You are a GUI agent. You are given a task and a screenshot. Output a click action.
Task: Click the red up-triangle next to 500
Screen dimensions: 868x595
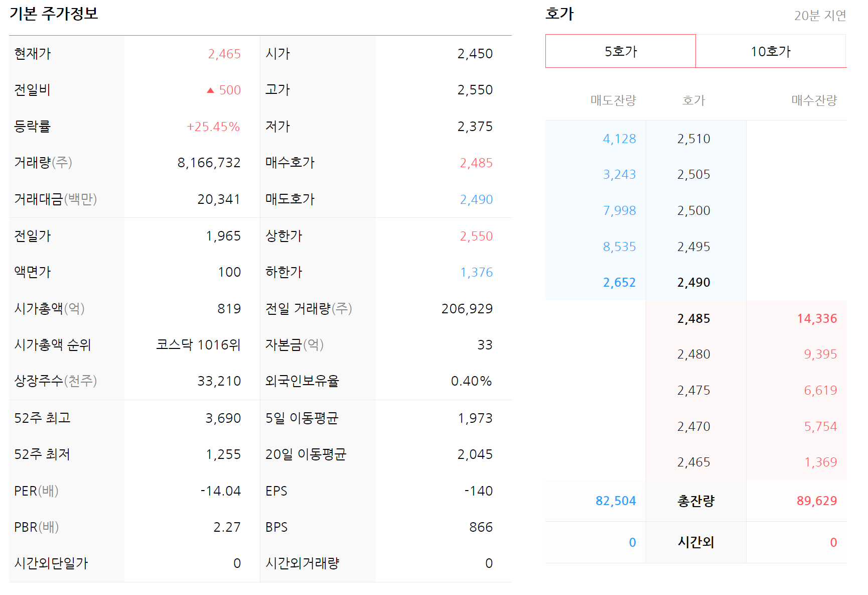[210, 90]
